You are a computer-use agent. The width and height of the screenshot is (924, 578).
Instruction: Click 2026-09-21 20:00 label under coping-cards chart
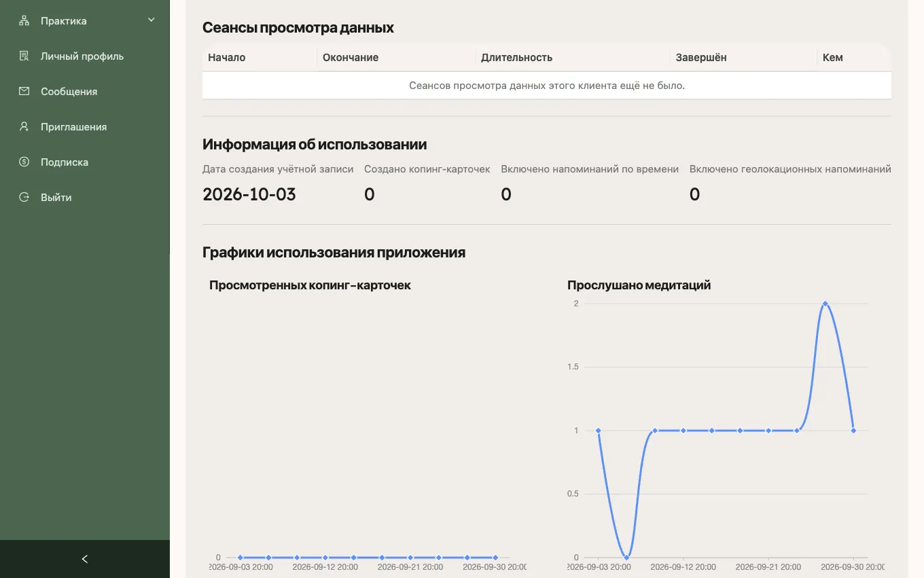(410, 567)
